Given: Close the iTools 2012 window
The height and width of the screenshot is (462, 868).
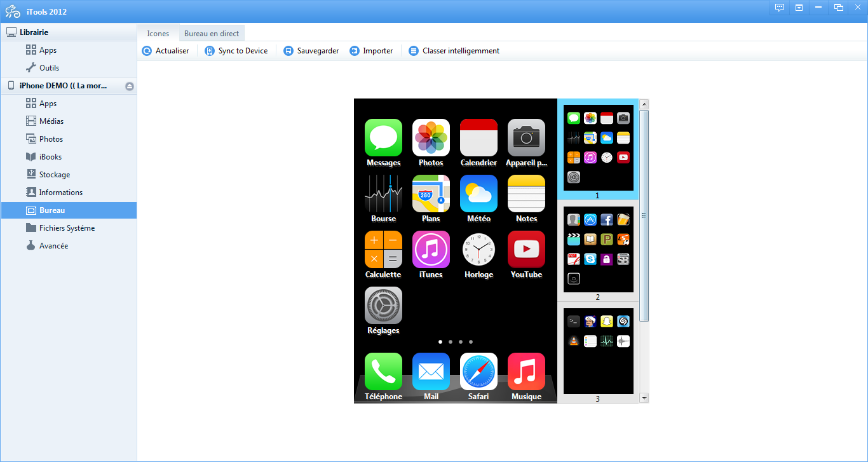Looking at the screenshot, I should point(857,8).
